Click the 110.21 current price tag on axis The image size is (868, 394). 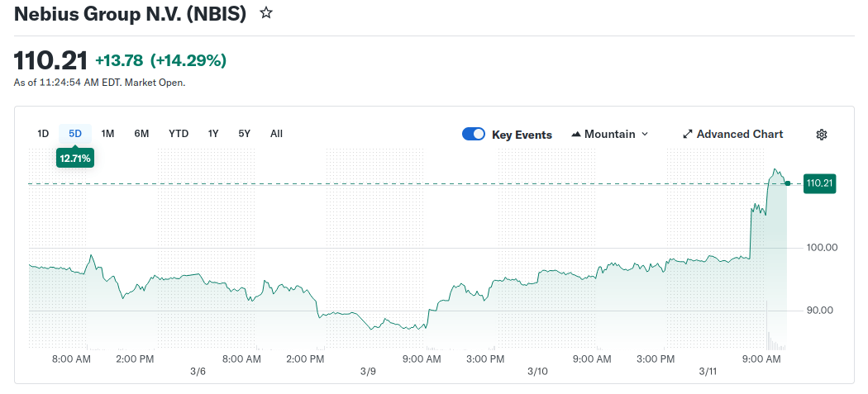(x=818, y=183)
